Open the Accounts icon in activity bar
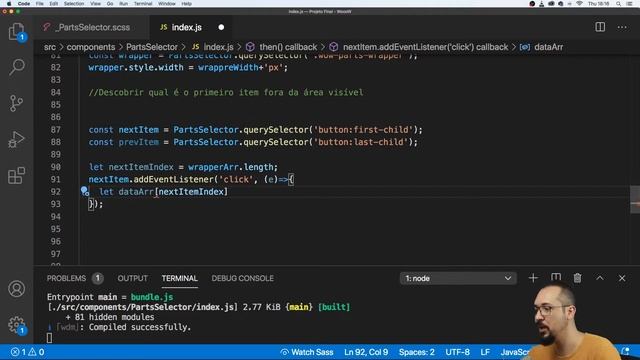The image size is (640, 360). coord(16,289)
